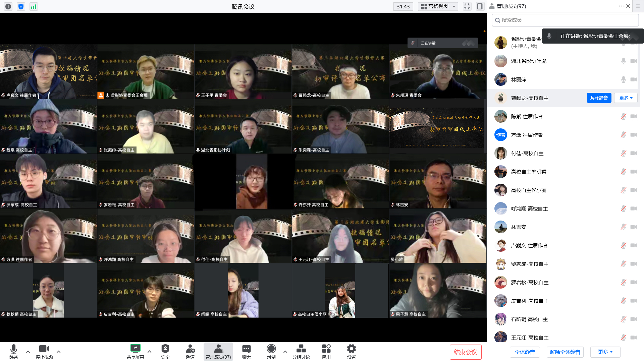Mute your microphone in the toolbar
The image size is (644, 362).
13,349
